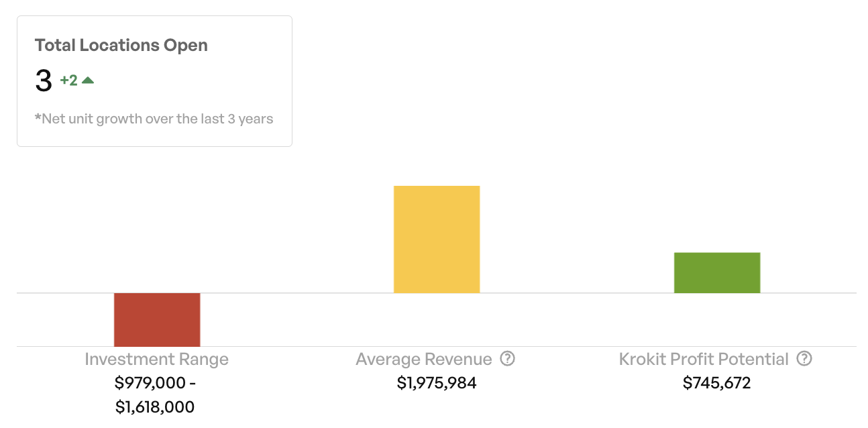Click the Average Revenue label text
Viewport: 868px width, 428px height.
(x=424, y=360)
